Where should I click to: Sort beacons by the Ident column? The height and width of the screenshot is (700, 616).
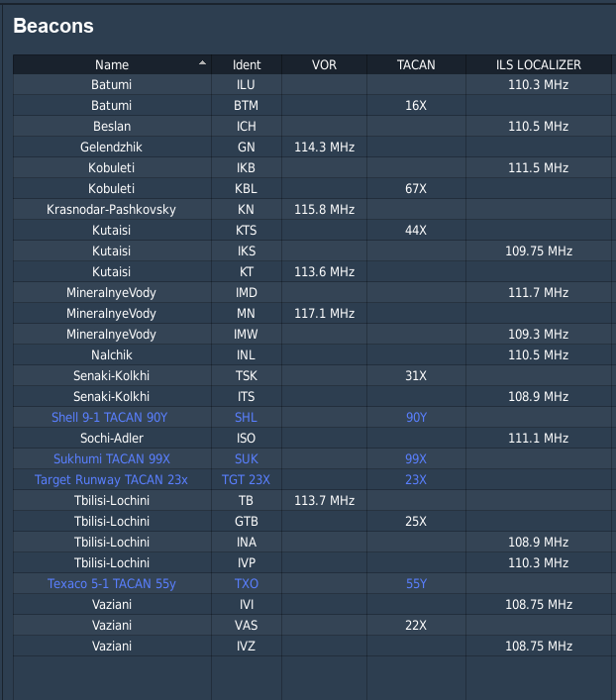pos(247,65)
